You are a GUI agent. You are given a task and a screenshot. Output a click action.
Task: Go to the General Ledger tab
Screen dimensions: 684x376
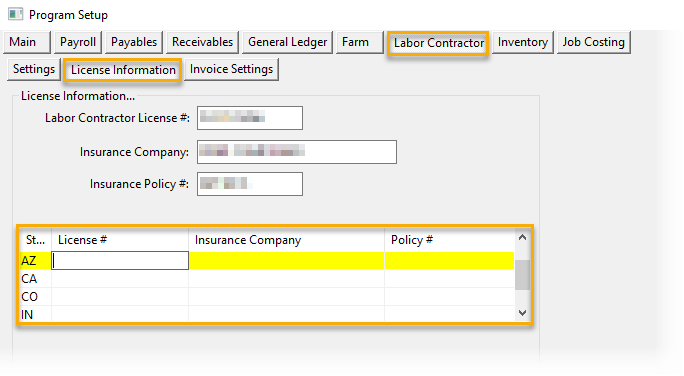pyautogui.click(x=287, y=42)
